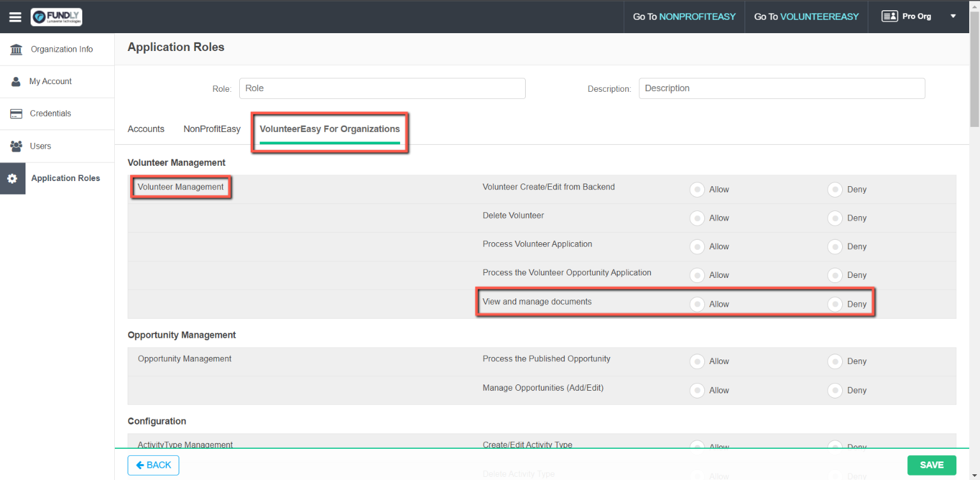Click the Application Roles page heading
Viewport: 980px width, 480px height.
tap(176, 47)
